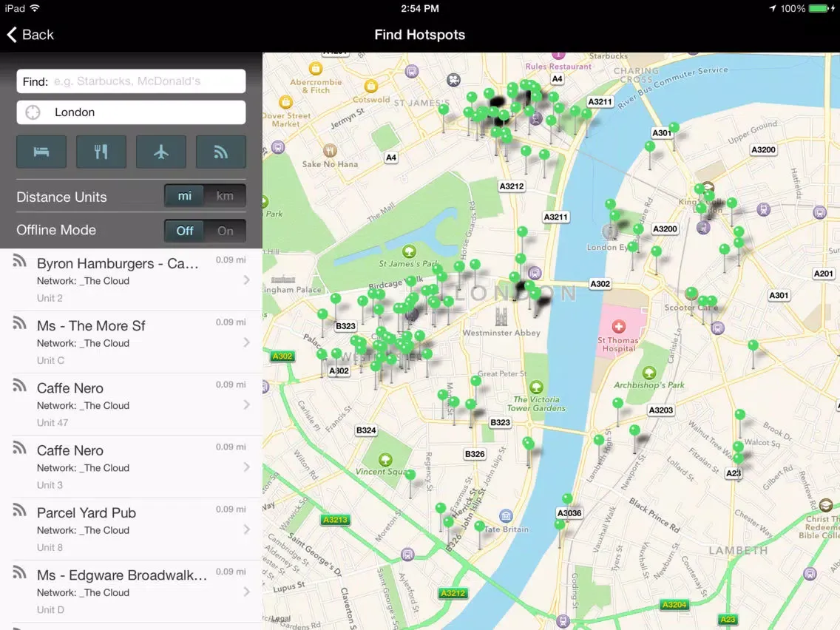Screen dimensions: 840x630
Task: Tap WiFi icon beside Caffe Nero Unit 47
Action: pyautogui.click(x=20, y=385)
